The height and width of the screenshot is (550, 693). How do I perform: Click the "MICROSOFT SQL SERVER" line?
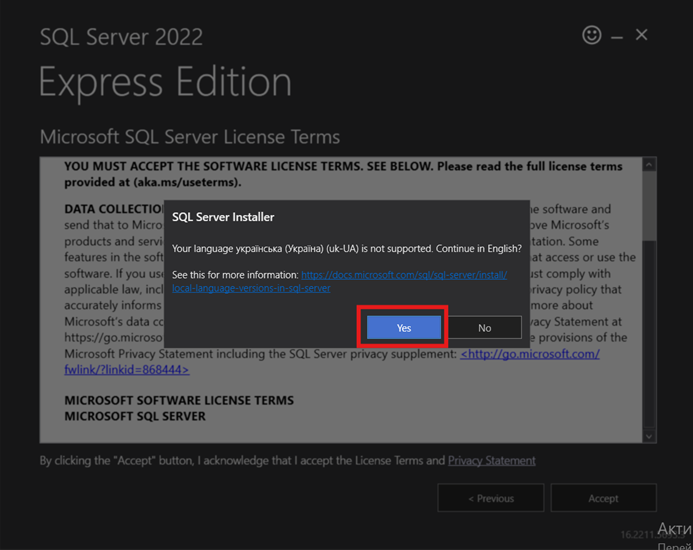(135, 416)
